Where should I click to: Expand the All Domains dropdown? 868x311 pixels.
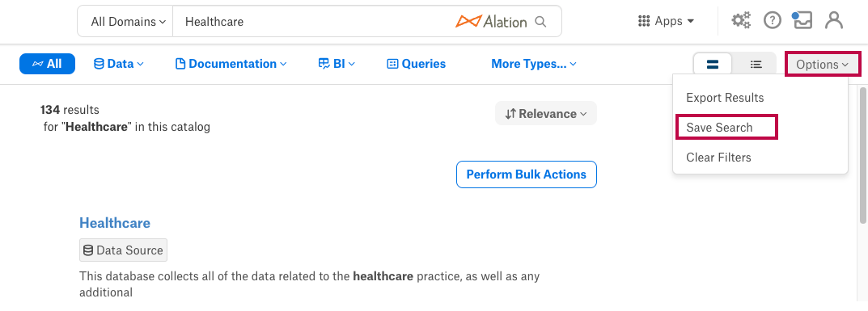click(x=129, y=22)
